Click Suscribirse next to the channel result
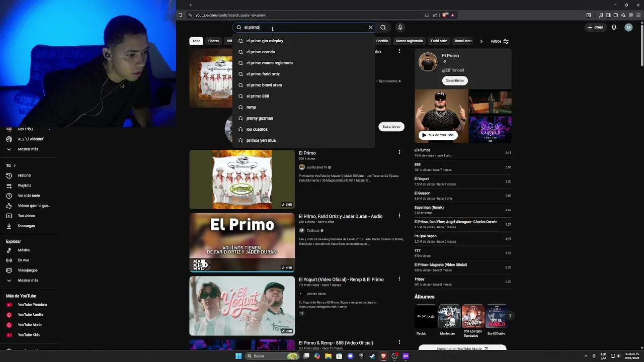The height and width of the screenshot is (362, 644). (x=391, y=127)
